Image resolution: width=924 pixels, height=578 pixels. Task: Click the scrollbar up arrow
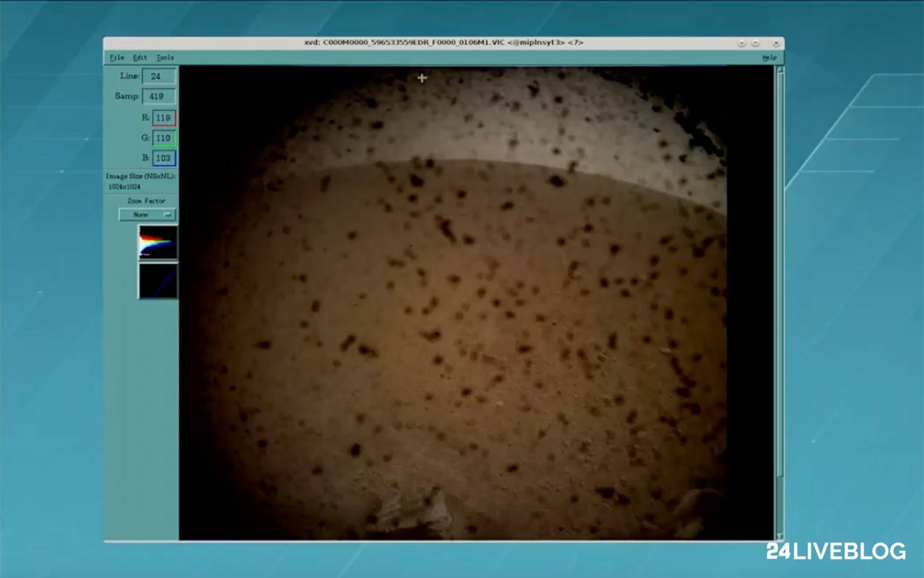click(x=780, y=70)
